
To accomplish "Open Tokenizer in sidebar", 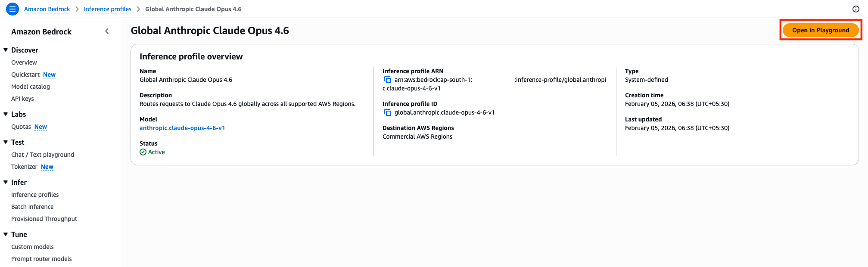I will pos(24,167).
